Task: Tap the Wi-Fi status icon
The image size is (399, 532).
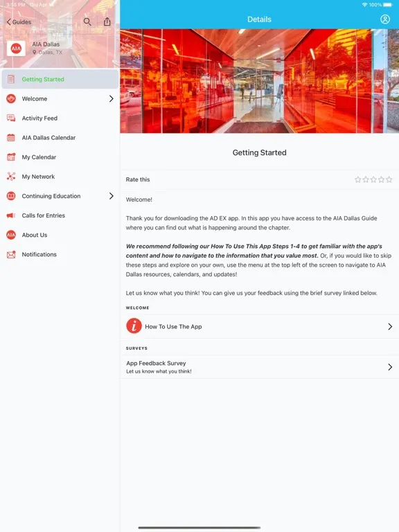Action: [365, 5]
